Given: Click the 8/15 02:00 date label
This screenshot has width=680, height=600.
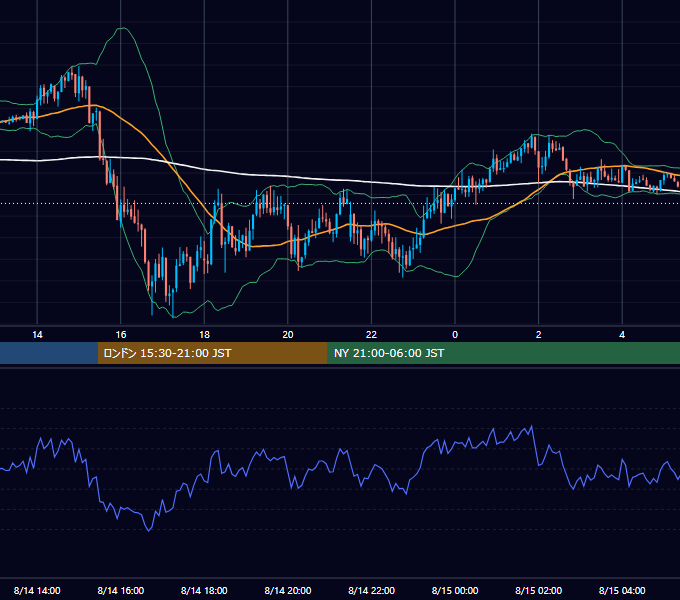Looking at the screenshot, I should [x=538, y=590].
